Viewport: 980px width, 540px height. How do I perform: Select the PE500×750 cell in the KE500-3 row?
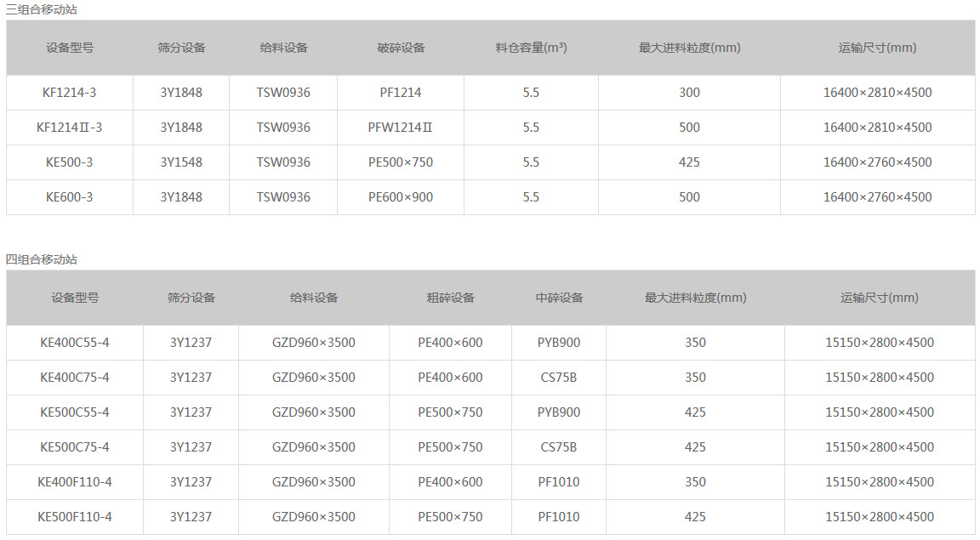click(400, 162)
